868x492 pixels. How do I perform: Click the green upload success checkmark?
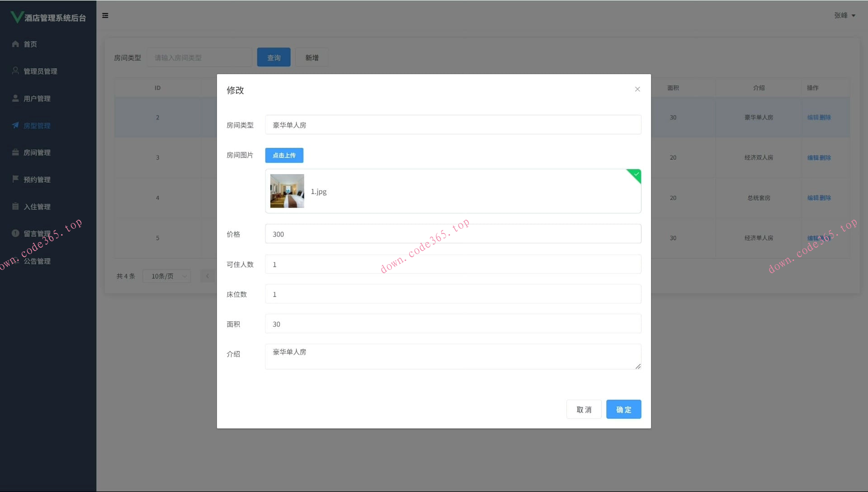tap(636, 174)
